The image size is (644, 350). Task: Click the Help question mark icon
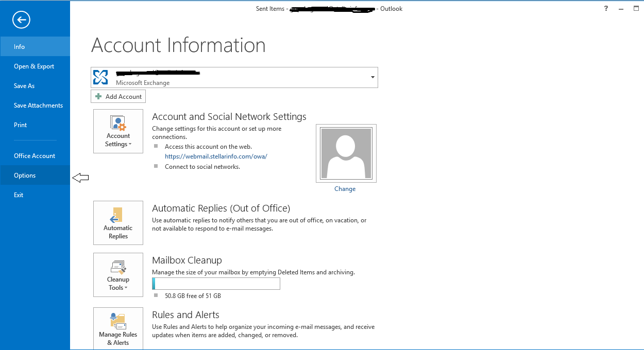(606, 9)
